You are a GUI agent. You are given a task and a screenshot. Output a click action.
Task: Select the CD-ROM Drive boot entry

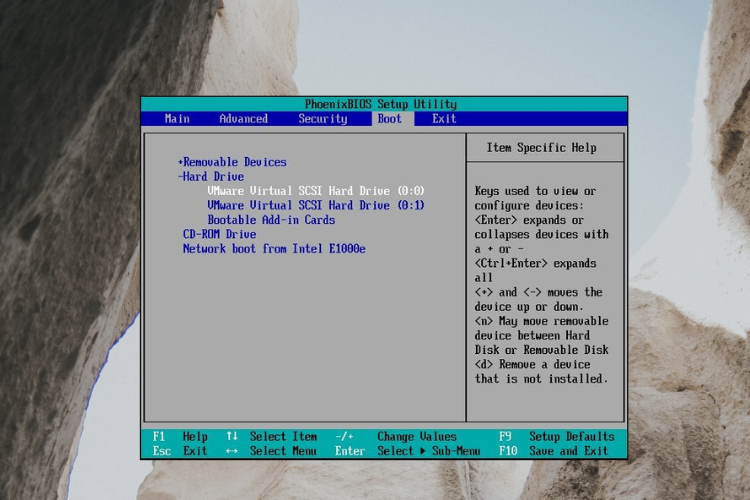click(x=220, y=234)
